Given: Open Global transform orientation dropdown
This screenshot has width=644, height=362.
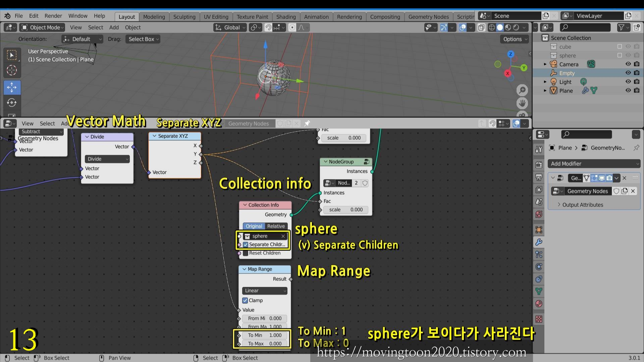Looking at the screenshot, I should pos(230,27).
